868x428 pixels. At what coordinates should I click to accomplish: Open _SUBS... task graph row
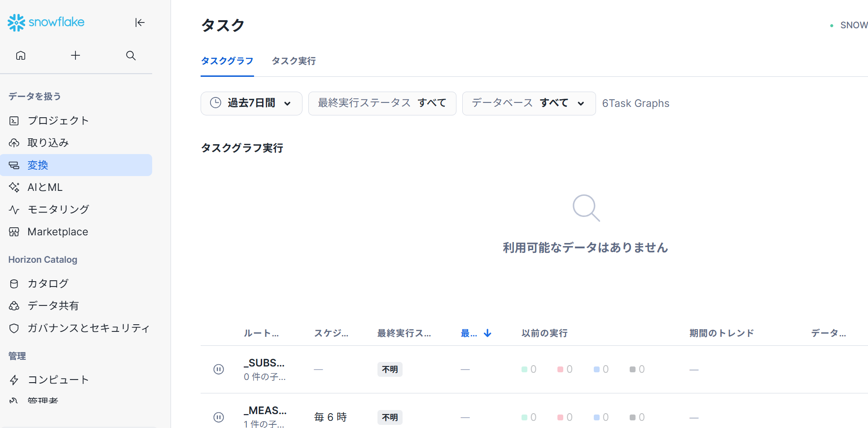534,370
